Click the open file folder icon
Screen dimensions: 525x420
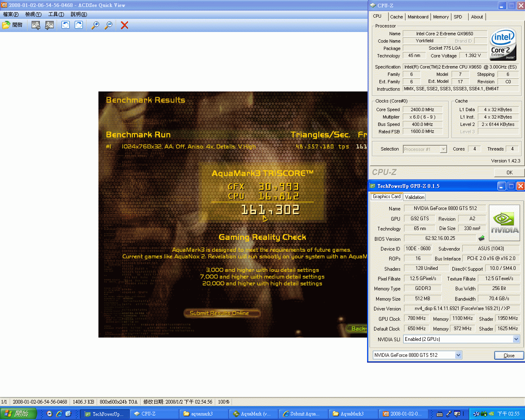pos(7,25)
